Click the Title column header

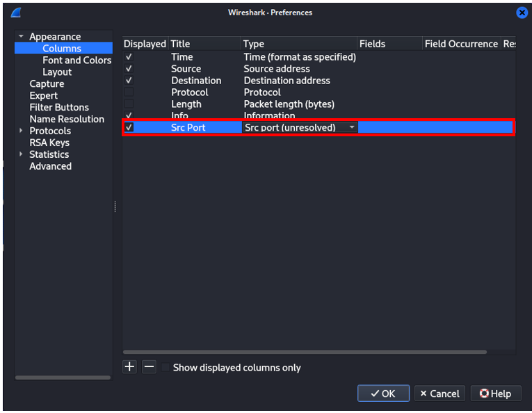click(204, 44)
